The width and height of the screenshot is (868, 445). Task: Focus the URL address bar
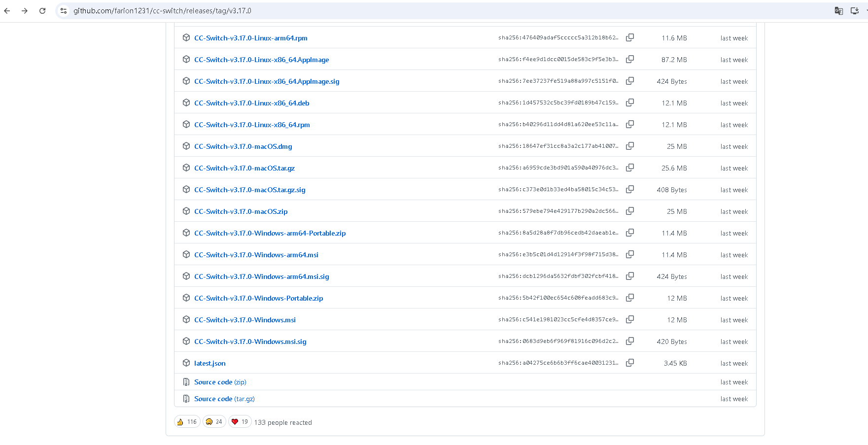tap(444, 11)
